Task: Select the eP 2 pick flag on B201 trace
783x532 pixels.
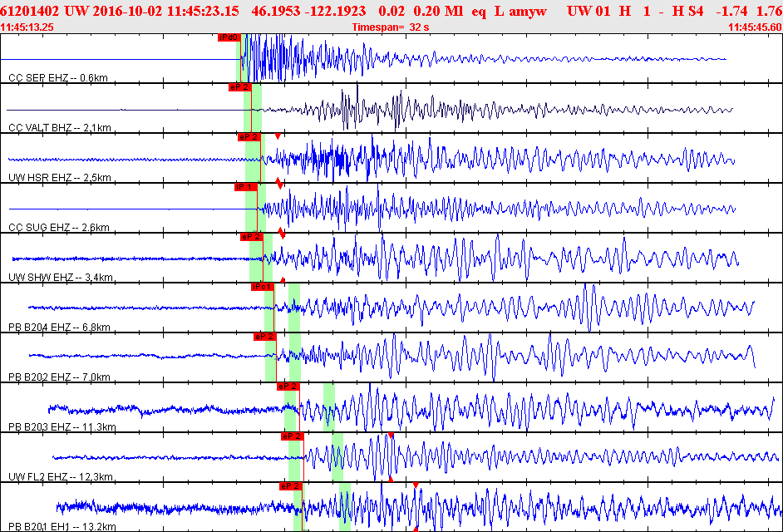Action: pyautogui.click(x=291, y=486)
